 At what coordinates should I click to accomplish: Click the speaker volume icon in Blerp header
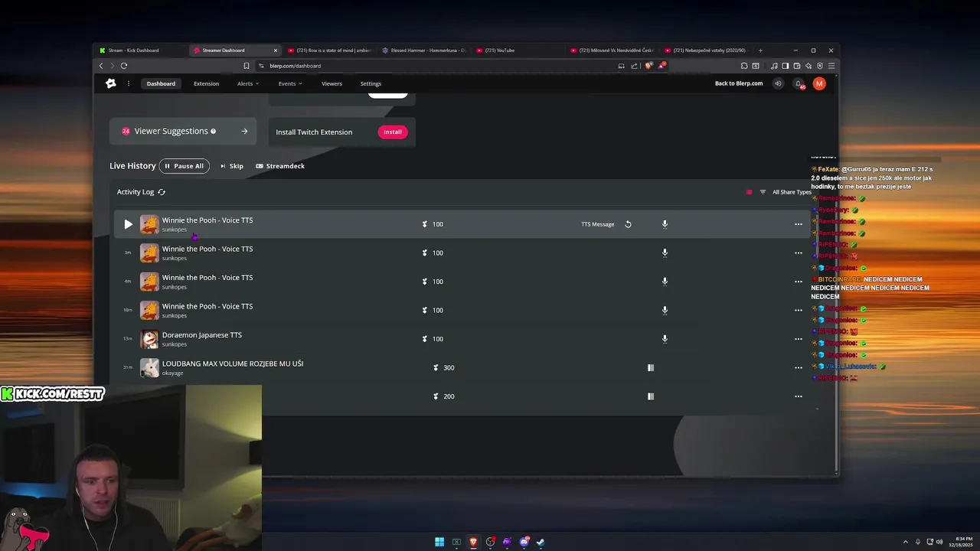click(x=778, y=83)
